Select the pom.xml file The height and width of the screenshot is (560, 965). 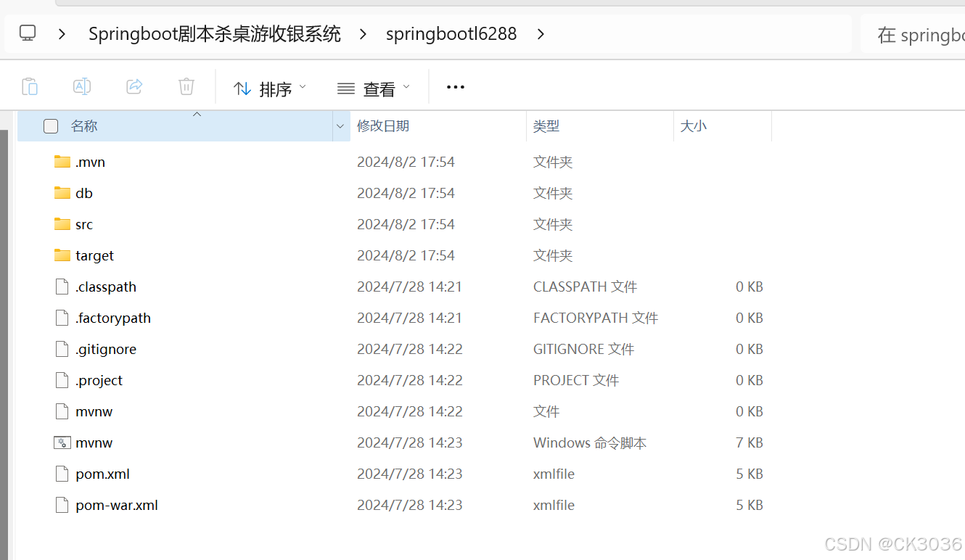102,474
